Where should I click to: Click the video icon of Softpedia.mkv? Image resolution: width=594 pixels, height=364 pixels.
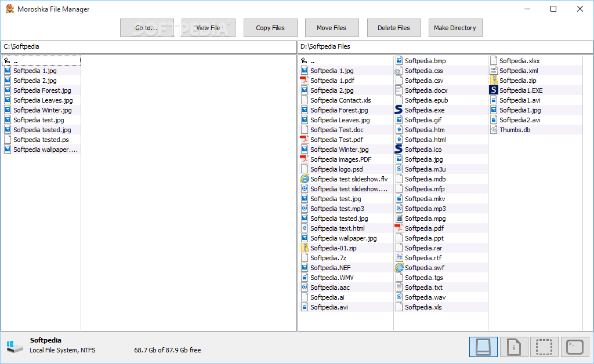click(399, 199)
